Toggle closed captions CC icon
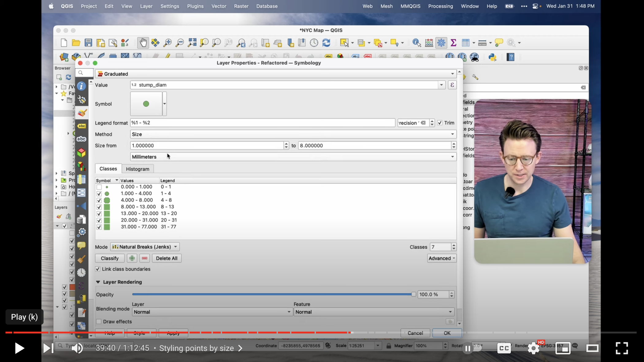 (504, 348)
